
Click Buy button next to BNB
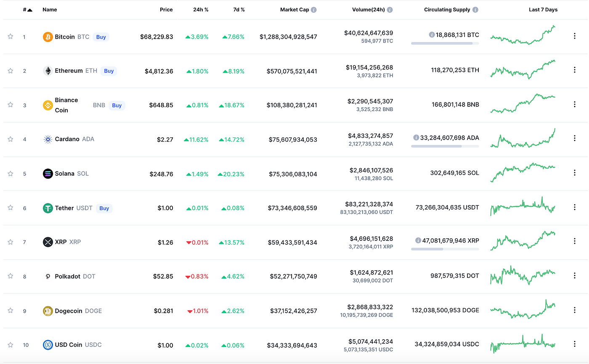(117, 106)
